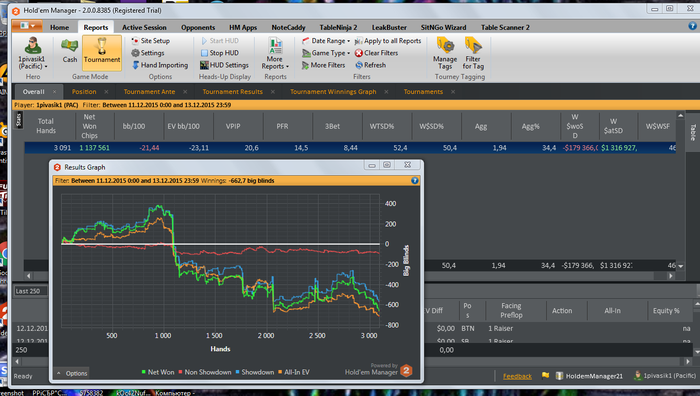Open Table Scanner 2 ribbon tab

tap(505, 27)
